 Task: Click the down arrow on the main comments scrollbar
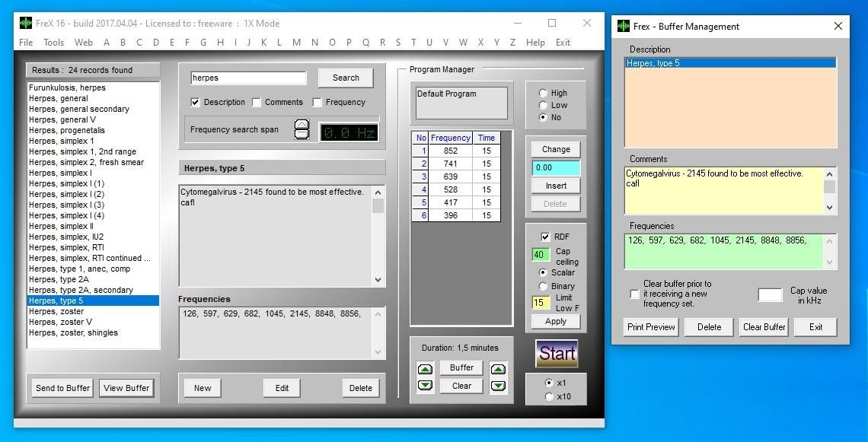pos(378,280)
